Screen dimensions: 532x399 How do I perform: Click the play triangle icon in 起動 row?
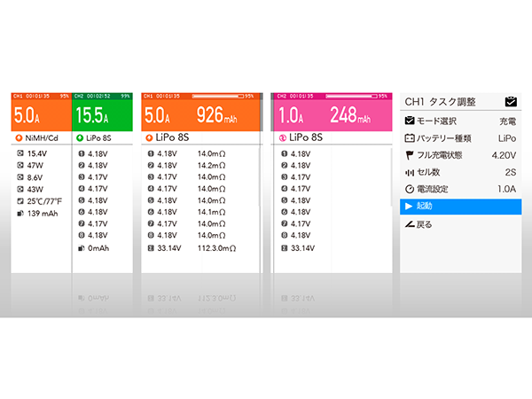point(409,207)
